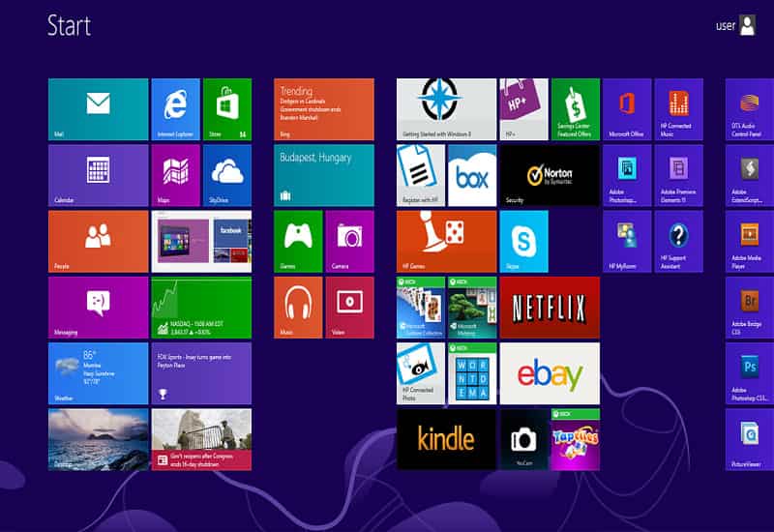This screenshot has height=532, width=774.
Task: Open the FOX Sports tile
Action: coord(201,373)
